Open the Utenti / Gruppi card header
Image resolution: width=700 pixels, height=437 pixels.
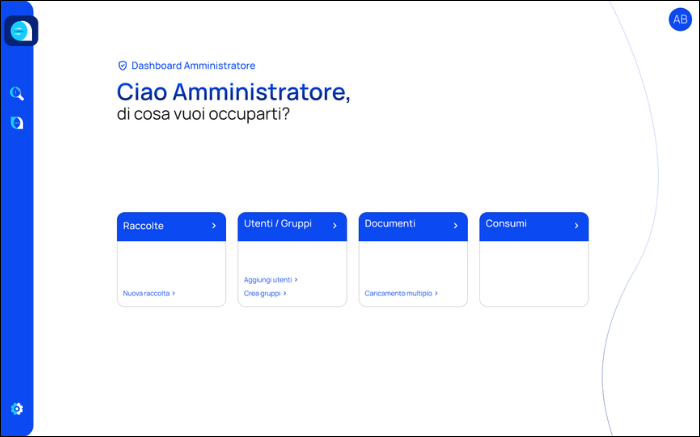pyautogui.click(x=292, y=227)
